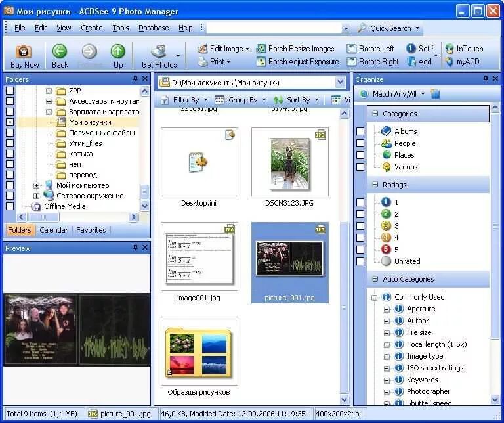Collapse the Ratings section
The width and height of the screenshot is (504, 423).
[375, 185]
